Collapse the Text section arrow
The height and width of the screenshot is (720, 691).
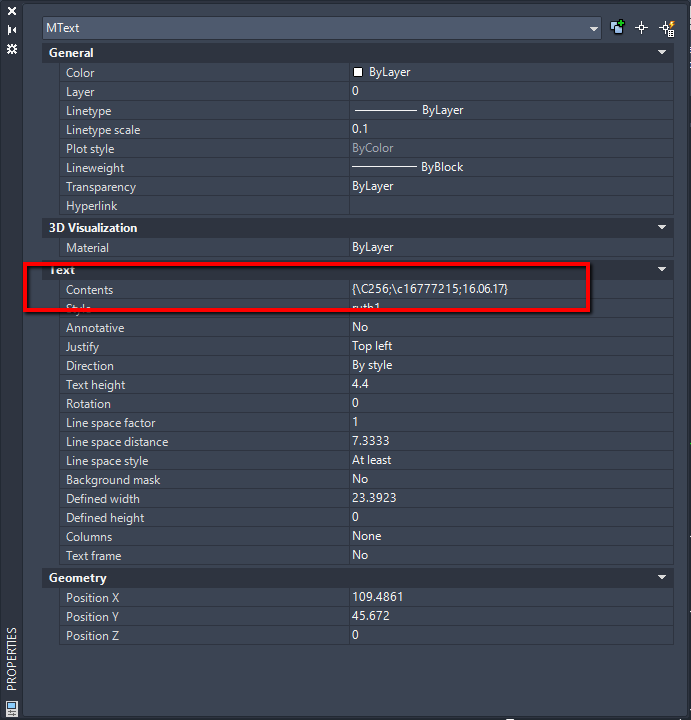662,270
